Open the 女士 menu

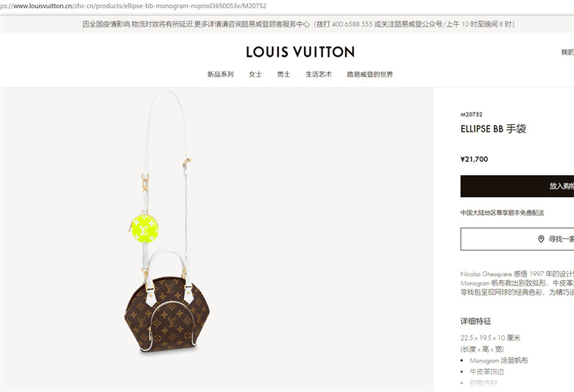pyautogui.click(x=255, y=74)
